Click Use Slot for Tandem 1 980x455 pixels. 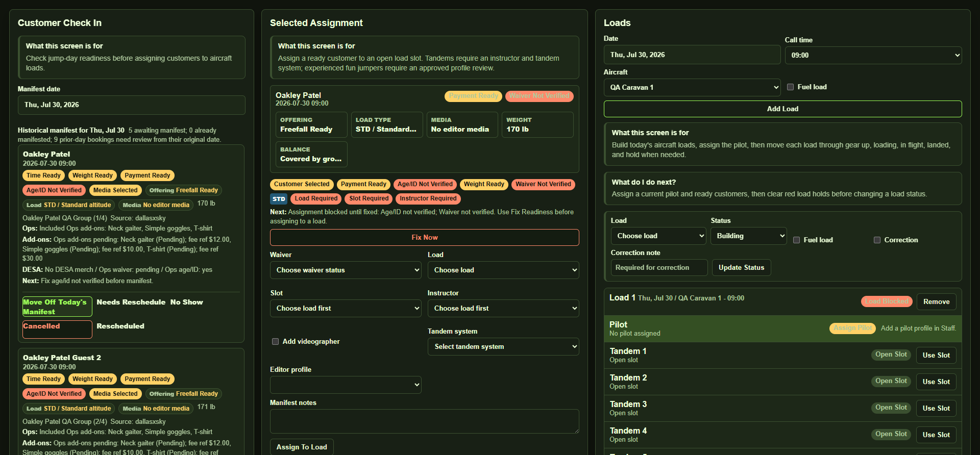(x=937, y=355)
